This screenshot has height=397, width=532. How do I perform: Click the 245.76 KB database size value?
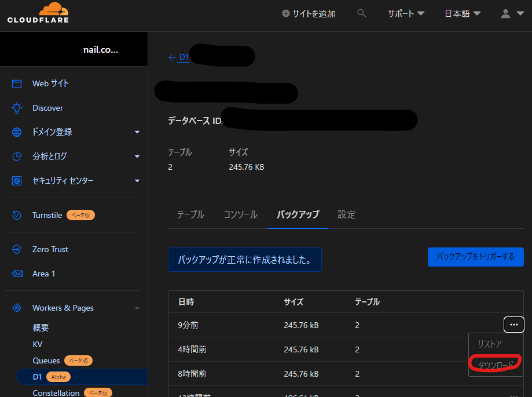247,167
